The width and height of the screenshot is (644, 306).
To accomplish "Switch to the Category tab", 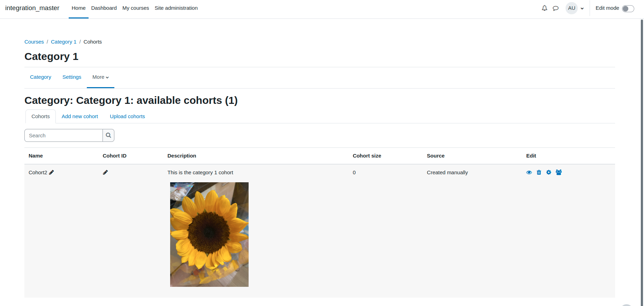I will point(40,77).
